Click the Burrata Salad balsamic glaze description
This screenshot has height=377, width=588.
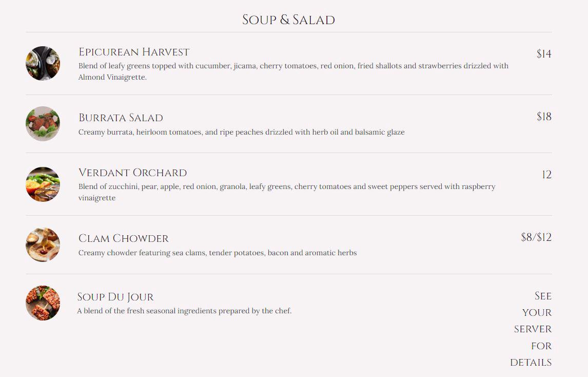(241, 132)
